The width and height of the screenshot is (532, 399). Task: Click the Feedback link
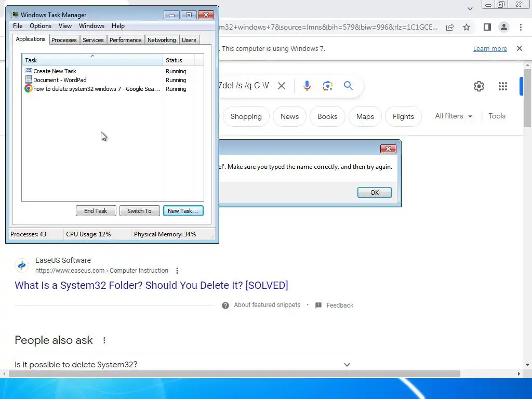tap(340, 305)
